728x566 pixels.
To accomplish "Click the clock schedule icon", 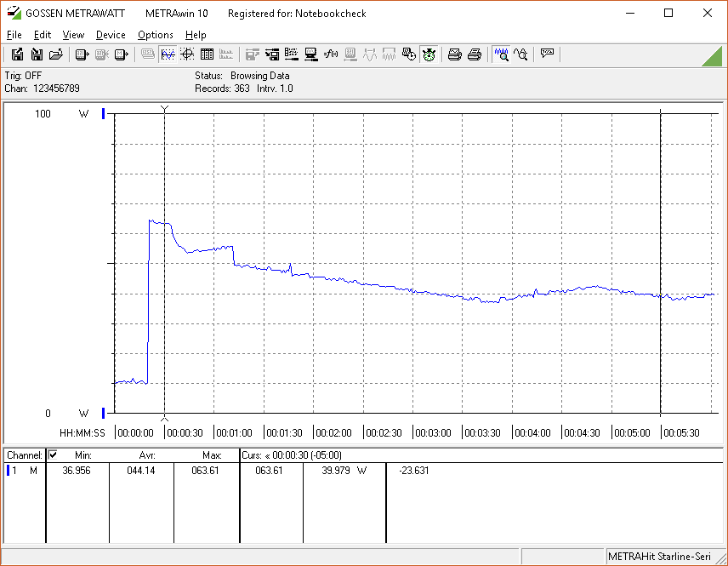I will tap(408, 54).
